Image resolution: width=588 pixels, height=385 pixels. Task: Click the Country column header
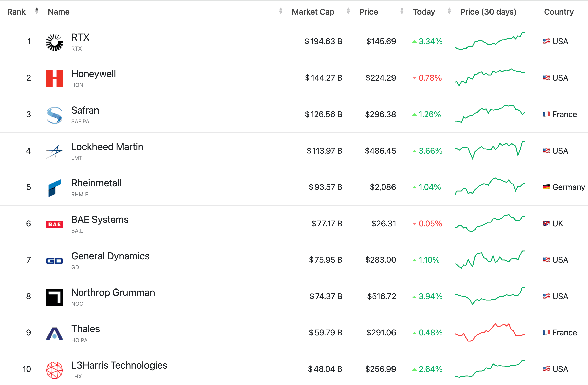coord(559,12)
